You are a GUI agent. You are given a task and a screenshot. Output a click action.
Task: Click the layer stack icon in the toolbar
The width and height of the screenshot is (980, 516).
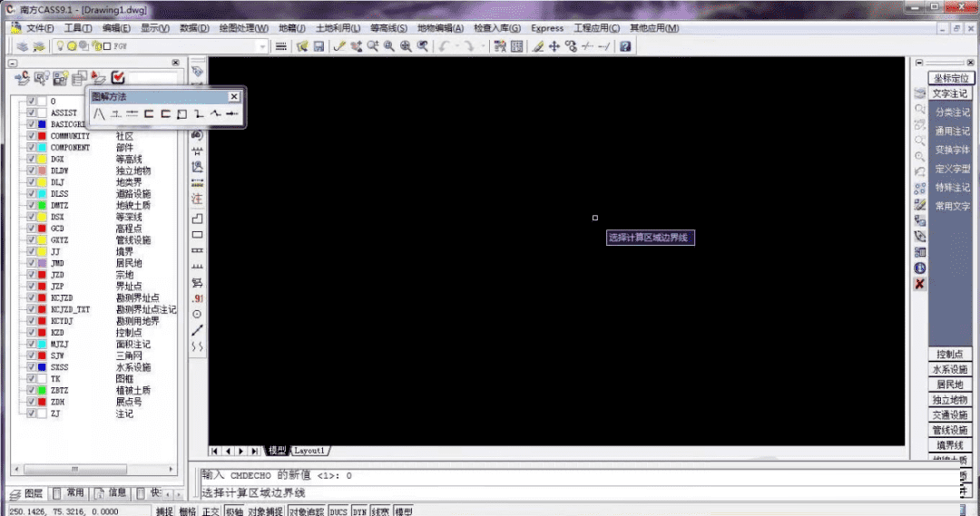(23, 46)
